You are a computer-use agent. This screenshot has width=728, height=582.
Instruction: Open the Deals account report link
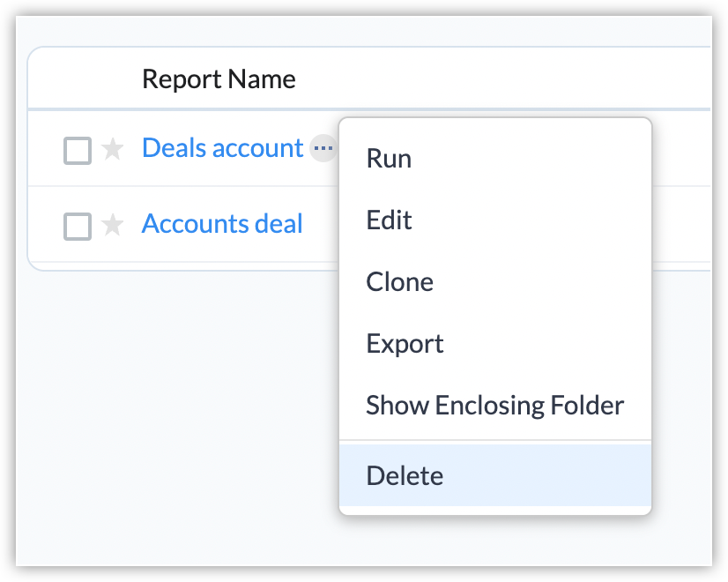pyautogui.click(x=222, y=148)
